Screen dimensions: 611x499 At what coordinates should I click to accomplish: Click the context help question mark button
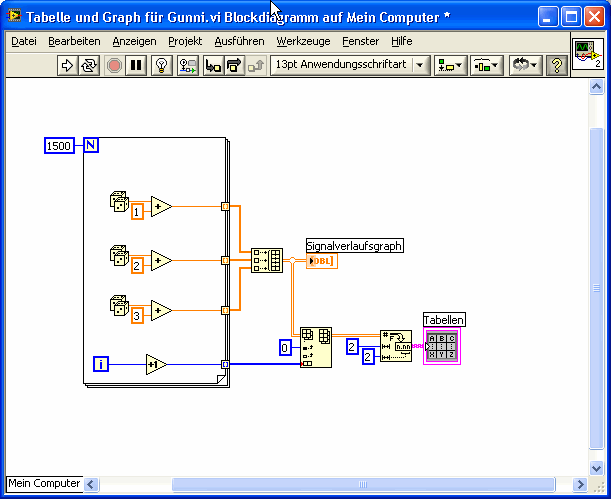[x=556, y=65]
